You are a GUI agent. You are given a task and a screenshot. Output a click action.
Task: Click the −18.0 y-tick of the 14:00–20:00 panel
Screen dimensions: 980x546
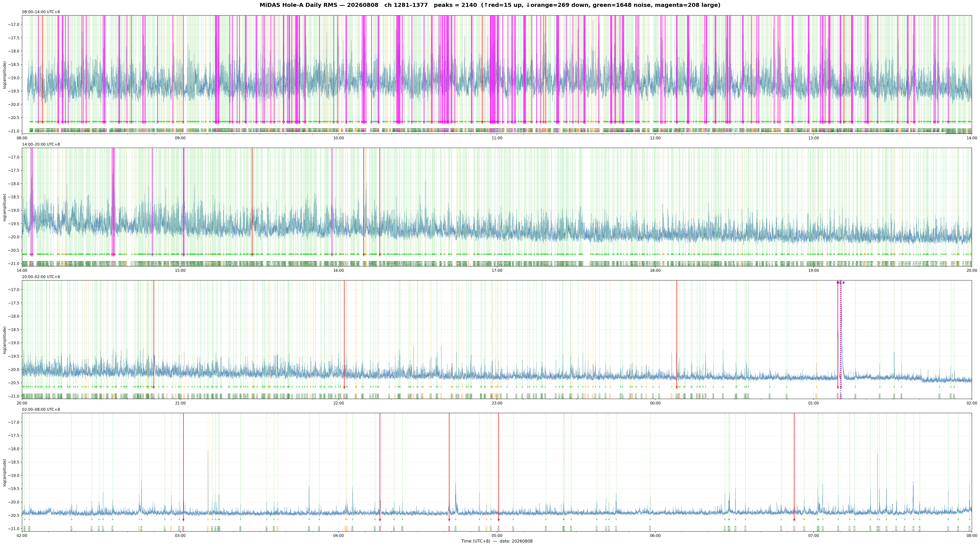coord(14,184)
